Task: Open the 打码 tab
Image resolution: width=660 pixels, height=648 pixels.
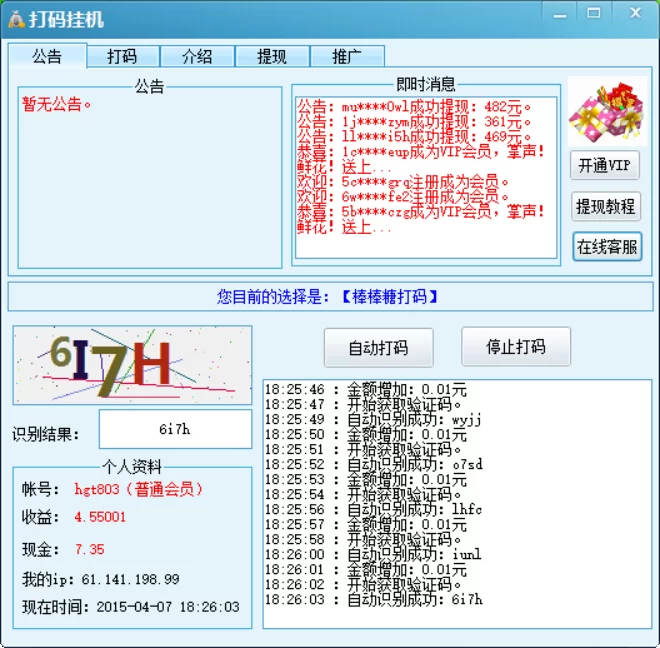Action: [122, 56]
